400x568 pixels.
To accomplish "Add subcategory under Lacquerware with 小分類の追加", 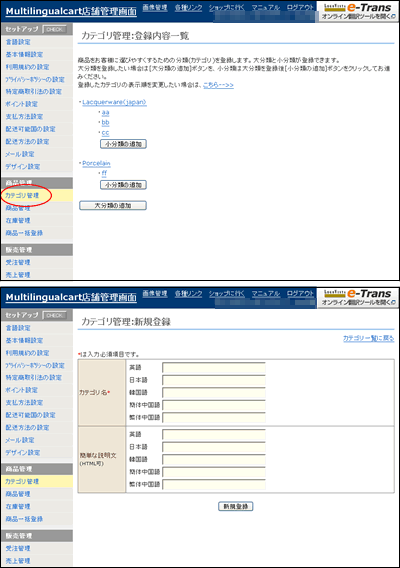I will (123, 144).
